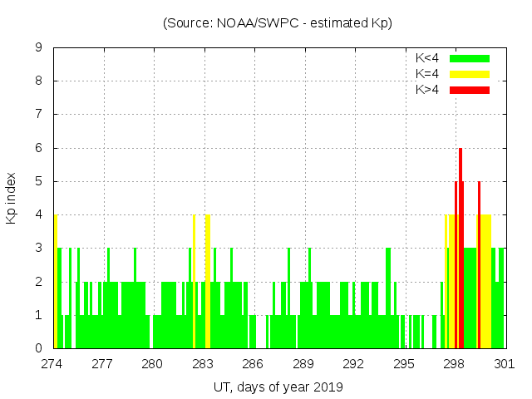Screen dimensions: 532x399
Task: Click the 'UT, days of year 2019' axis label
Action: [278, 387]
